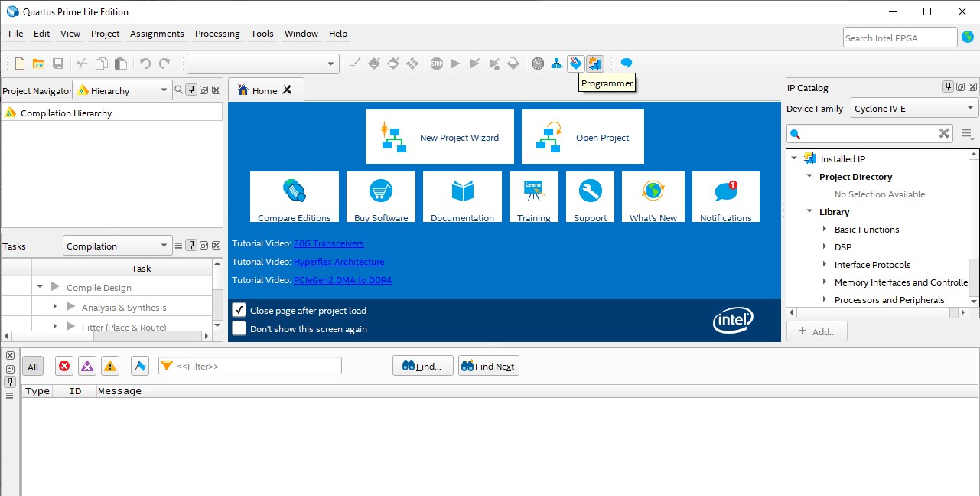Uncheck Close page after project load
Image resolution: width=980 pixels, height=496 pixels.
(239, 310)
